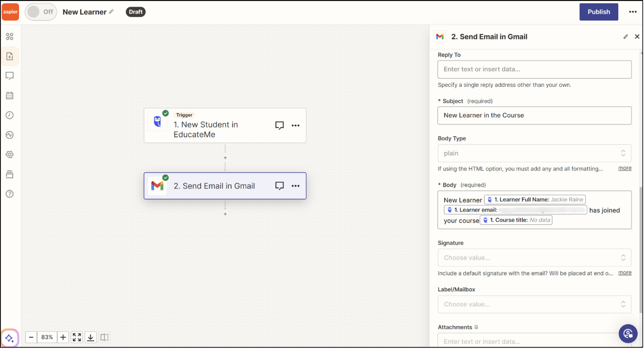The height and width of the screenshot is (350, 644).
Task: Add a step after Send Email in Gmail
Action: tap(225, 214)
